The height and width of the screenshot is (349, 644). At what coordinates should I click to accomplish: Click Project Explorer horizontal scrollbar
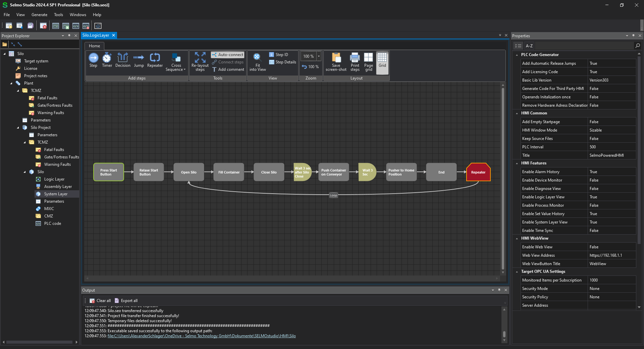[39, 342]
